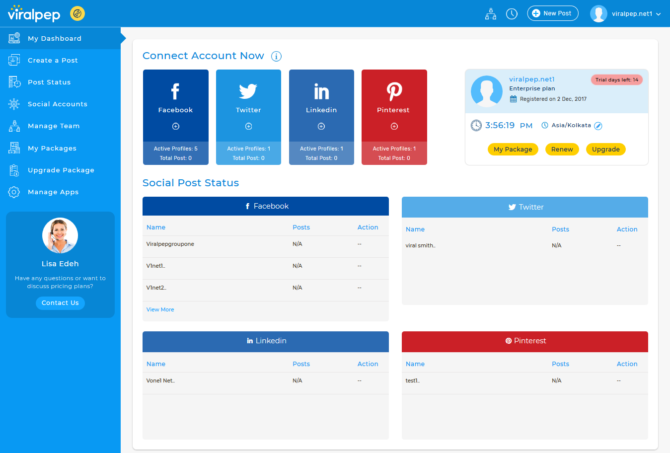The image size is (670, 453).
Task: Click the Active Profiles: 5 Facebook footer
Action: [x=176, y=149]
